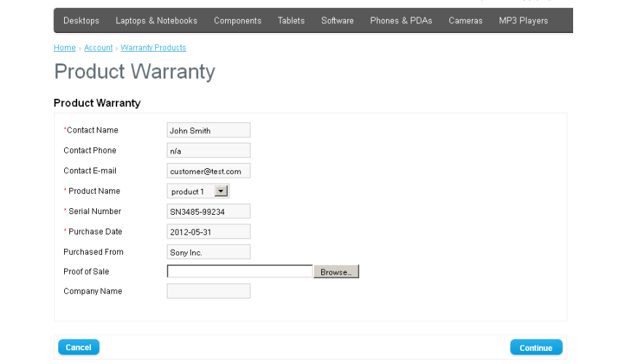The image size is (619, 364).
Task: Click the Purchase Date label
Action: coord(95,232)
